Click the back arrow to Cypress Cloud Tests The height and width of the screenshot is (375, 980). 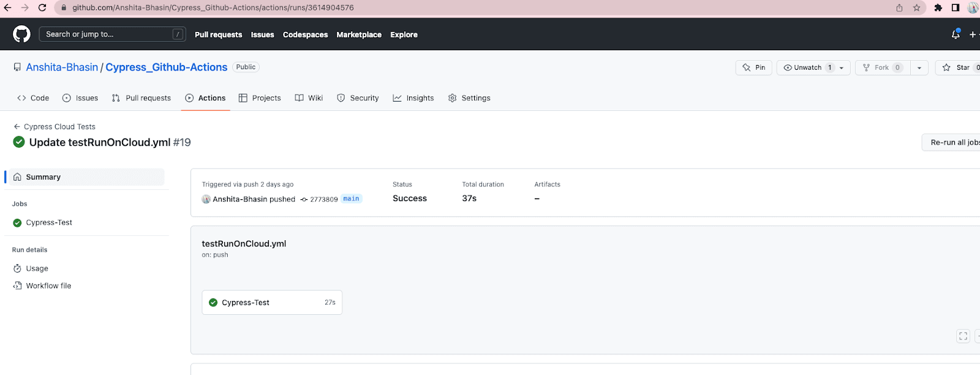pyautogui.click(x=17, y=127)
